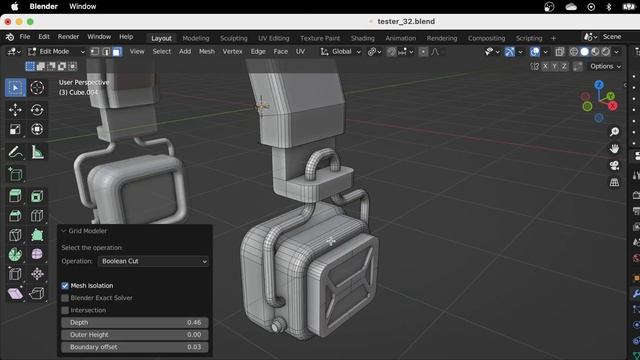This screenshot has width=640, height=360.
Task: Select the Knife tool
Action: coord(16,235)
